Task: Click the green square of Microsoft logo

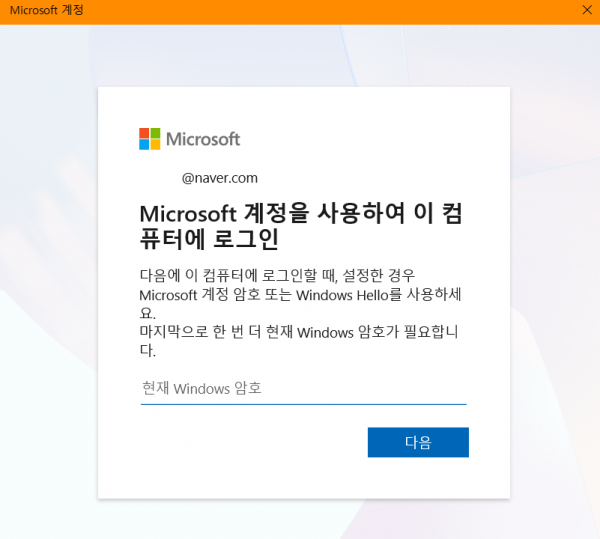Action: (155, 133)
